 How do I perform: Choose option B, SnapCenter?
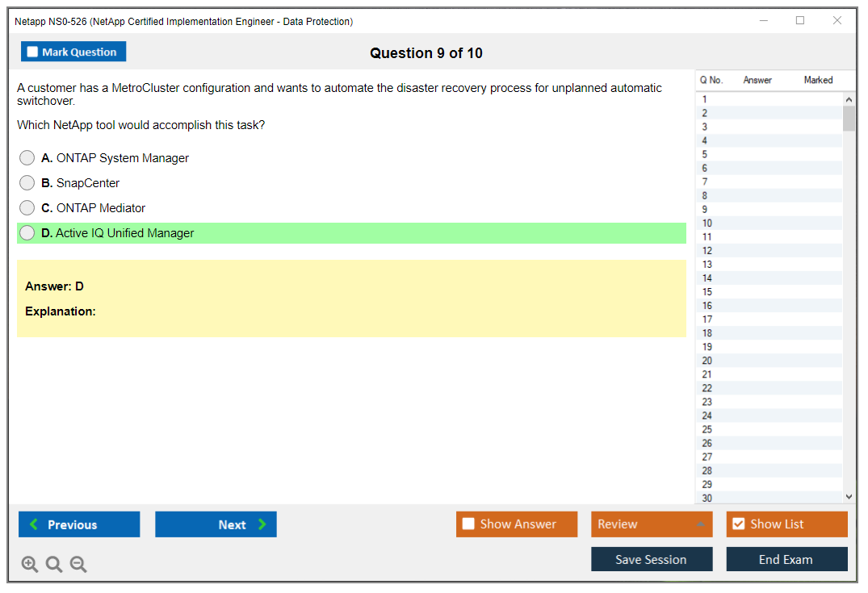(x=27, y=183)
